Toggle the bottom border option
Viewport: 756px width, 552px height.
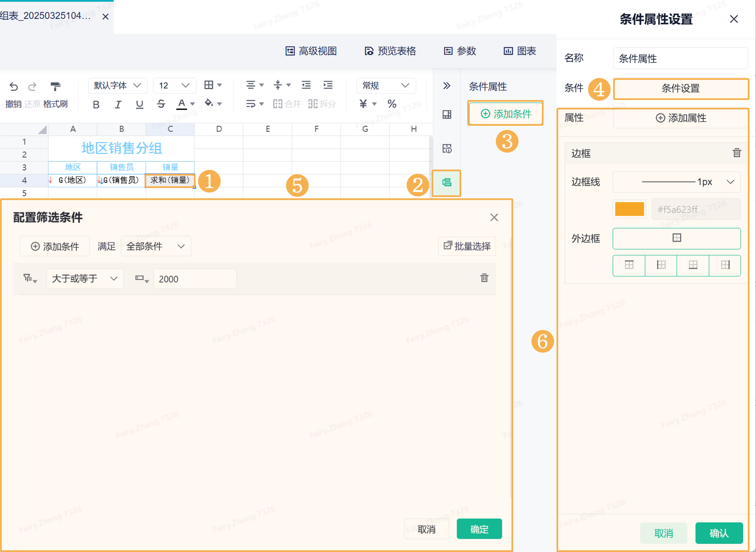pos(693,265)
